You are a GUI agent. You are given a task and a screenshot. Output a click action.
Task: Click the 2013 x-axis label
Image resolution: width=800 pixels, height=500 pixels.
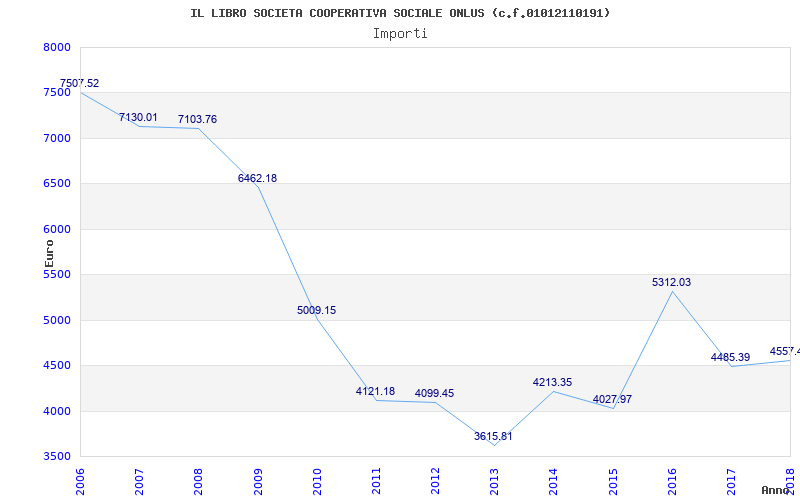click(494, 482)
